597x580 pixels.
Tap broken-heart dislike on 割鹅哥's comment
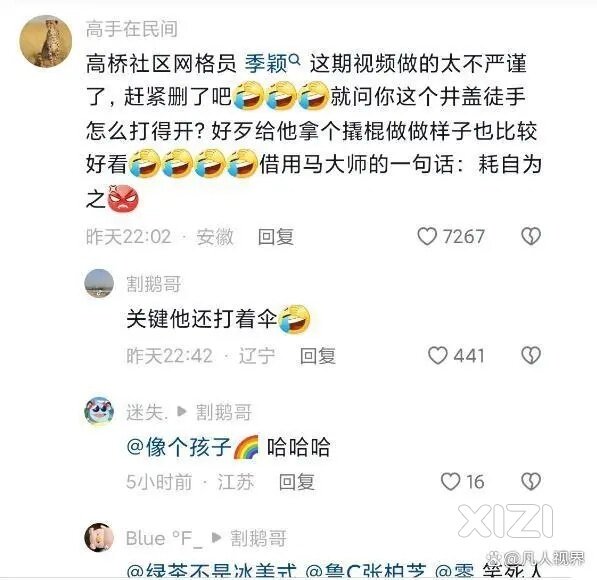pyautogui.click(x=531, y=355)
